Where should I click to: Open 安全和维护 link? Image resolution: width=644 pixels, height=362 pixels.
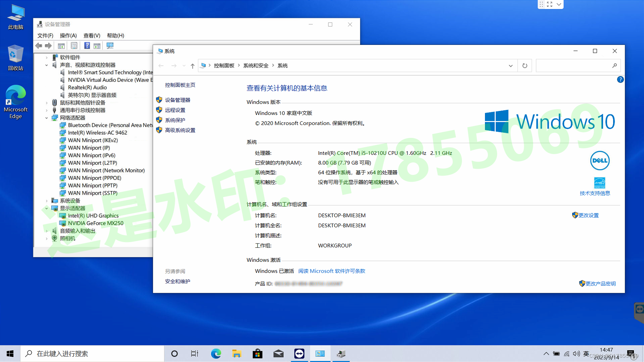pos(178,282)
